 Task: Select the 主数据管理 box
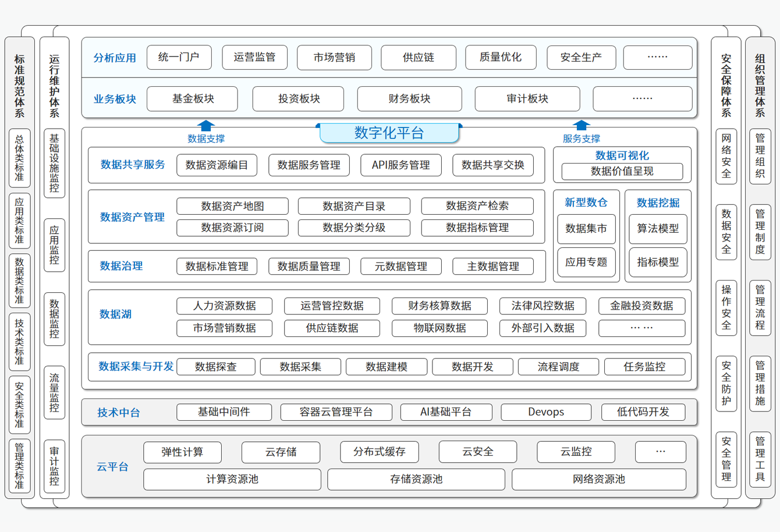tap(493, 267)
